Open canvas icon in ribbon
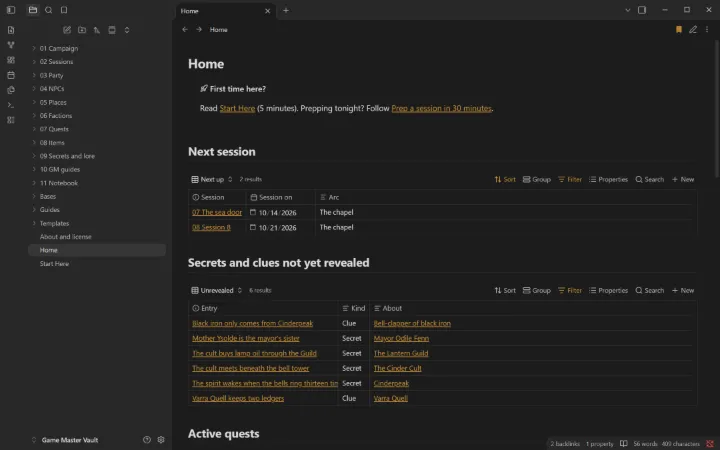The height and width of the screenshot is (450, 720). click(x=11, y=60)
